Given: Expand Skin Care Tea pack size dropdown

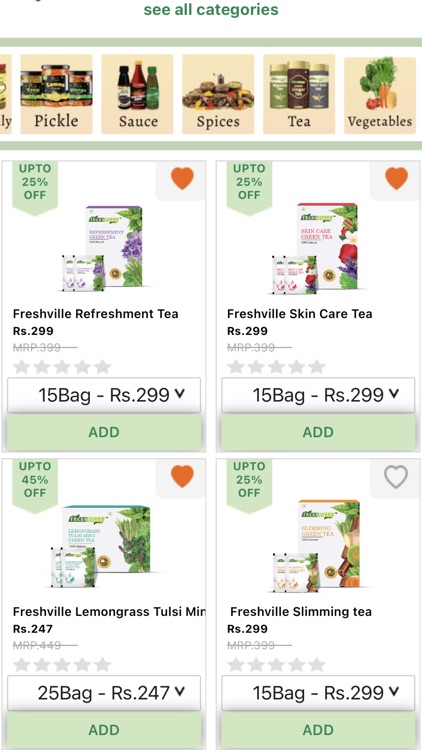Looking at the screenshot, I should pos(318,395).
